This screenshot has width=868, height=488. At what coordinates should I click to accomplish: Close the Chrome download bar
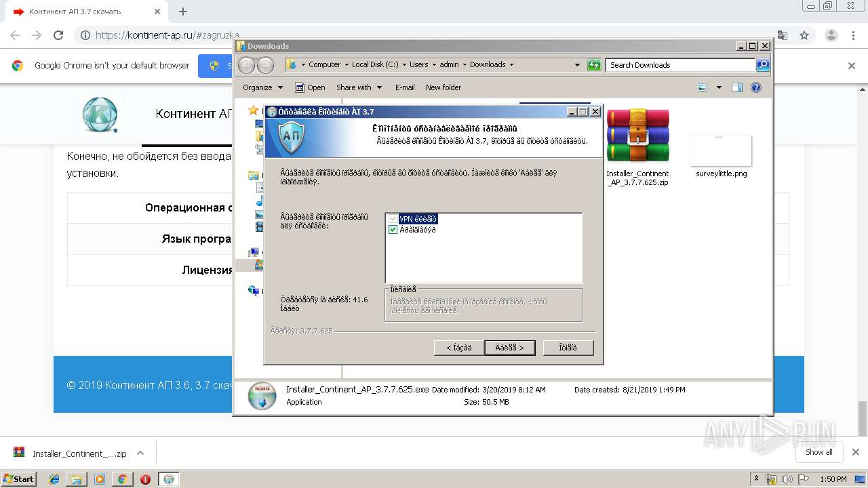point(856,453)
